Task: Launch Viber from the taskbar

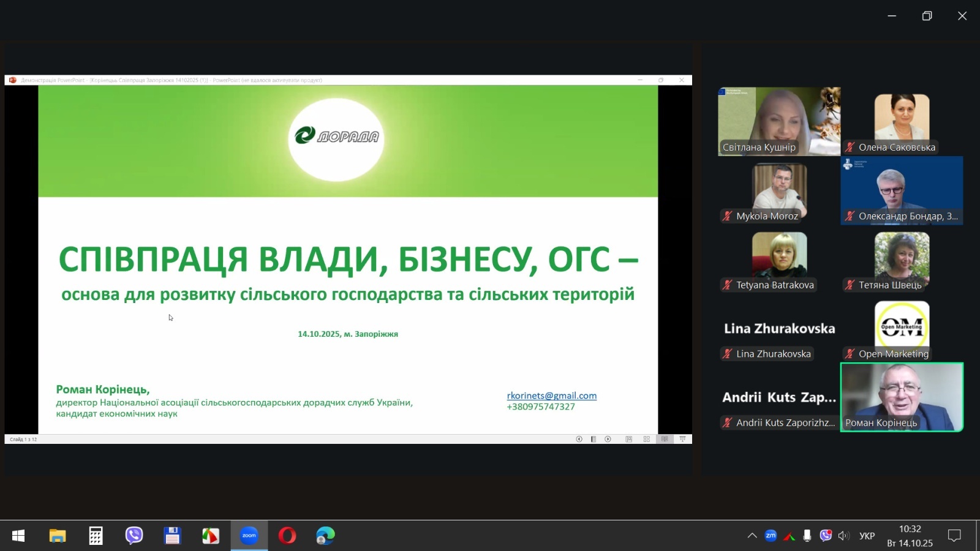Action: click(134, 536)
